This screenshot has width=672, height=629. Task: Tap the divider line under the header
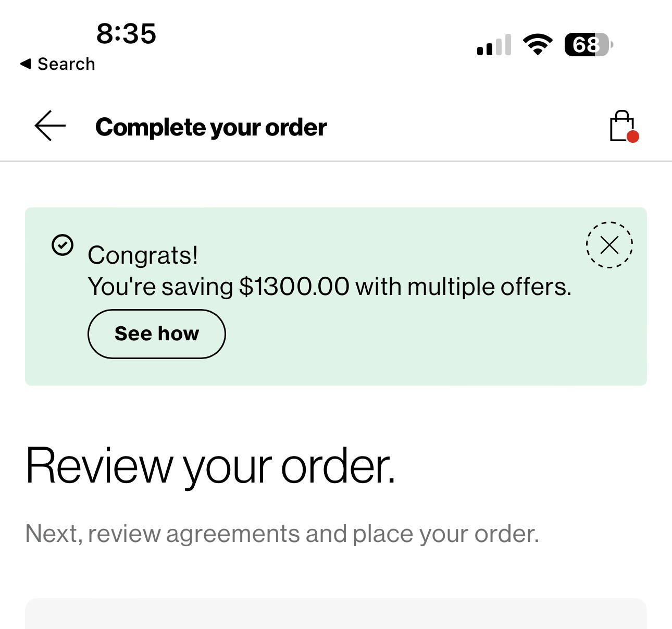336,162
